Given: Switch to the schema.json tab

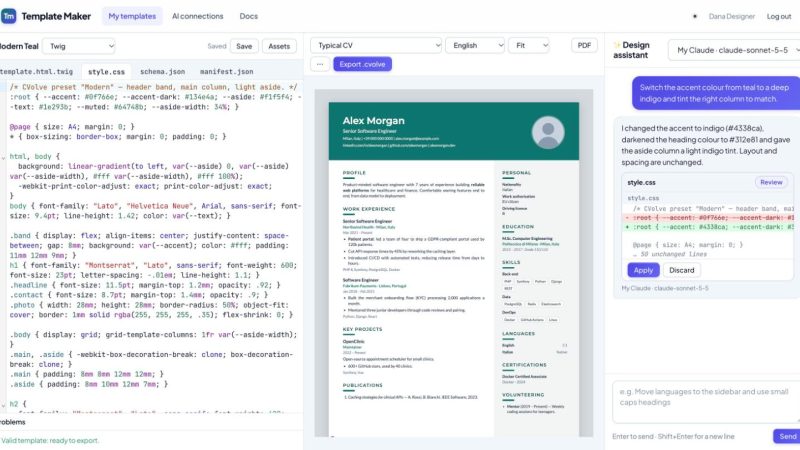Looking at the screenshot, I should pos(163,72).
